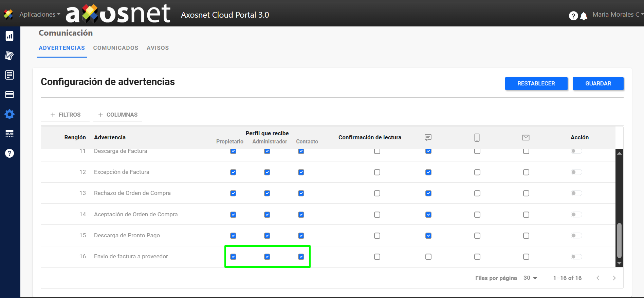Select the payment card icon in sidebar

(x=10, y=95)
